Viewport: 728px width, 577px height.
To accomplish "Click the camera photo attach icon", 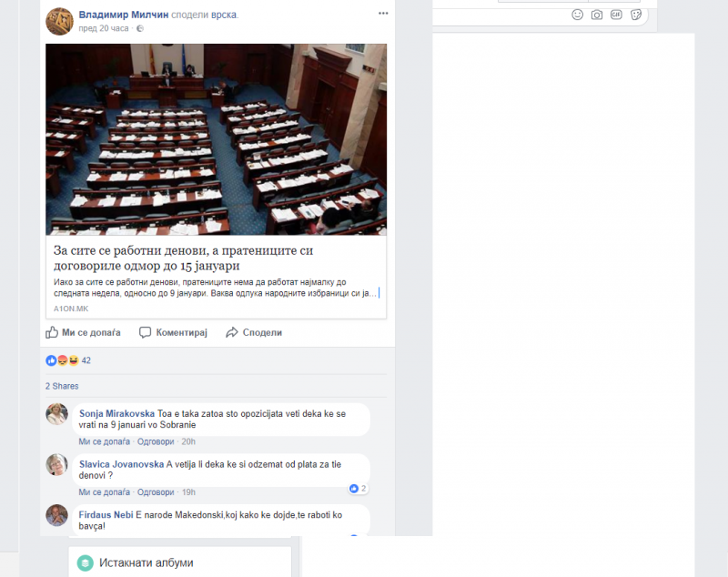I will 597,15.
